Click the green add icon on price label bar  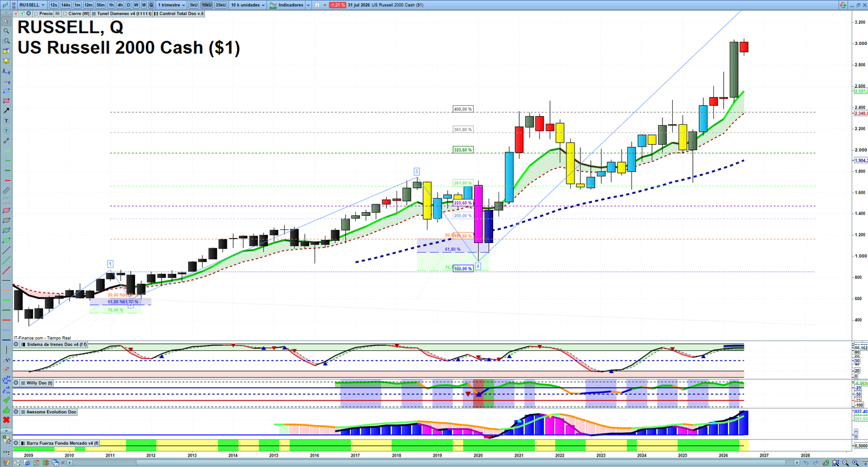22,14
